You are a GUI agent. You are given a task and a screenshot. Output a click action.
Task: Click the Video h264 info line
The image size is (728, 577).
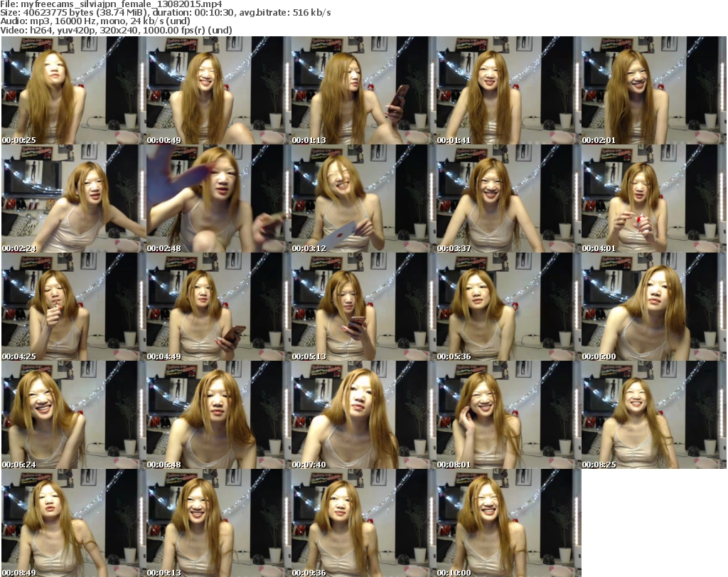pos(116,30)
